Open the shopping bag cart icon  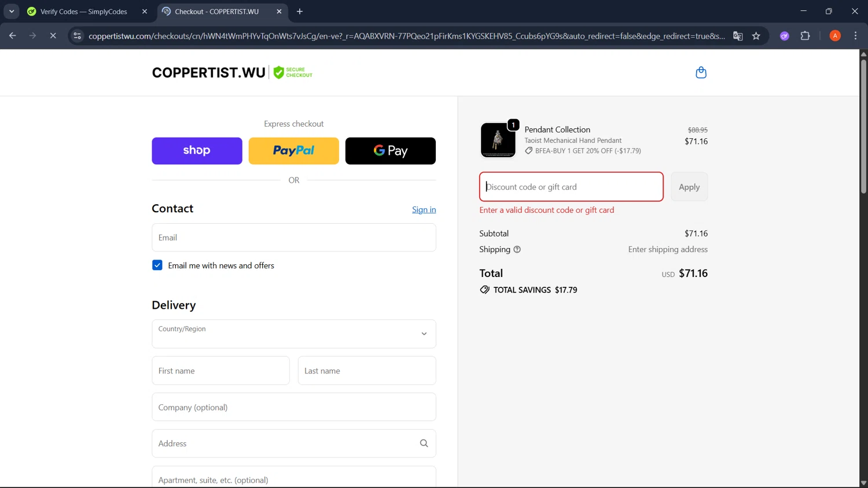tap(701, 72)
